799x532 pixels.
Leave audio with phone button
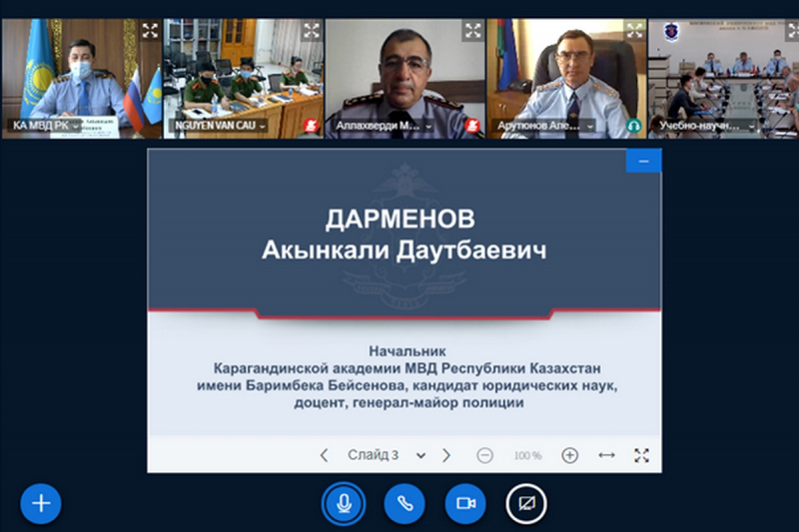coord(404,504)
